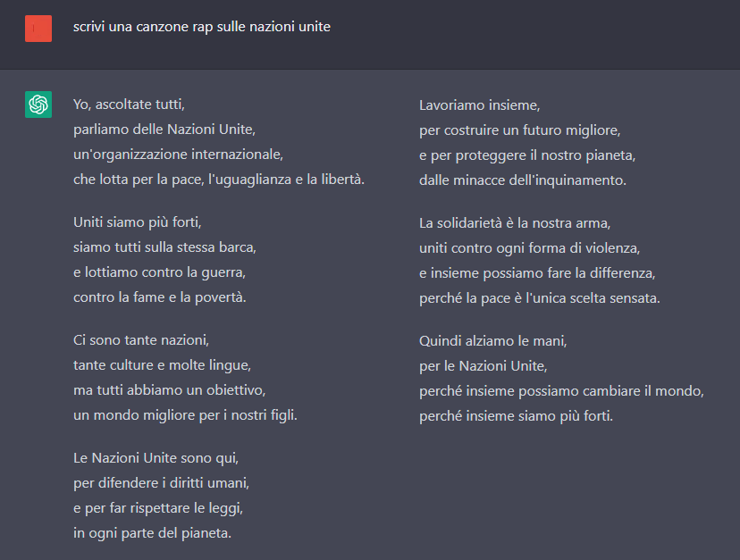Click the line 'in ogni parte del pianeta.'

pyautogui.click(x=152, y=533)
